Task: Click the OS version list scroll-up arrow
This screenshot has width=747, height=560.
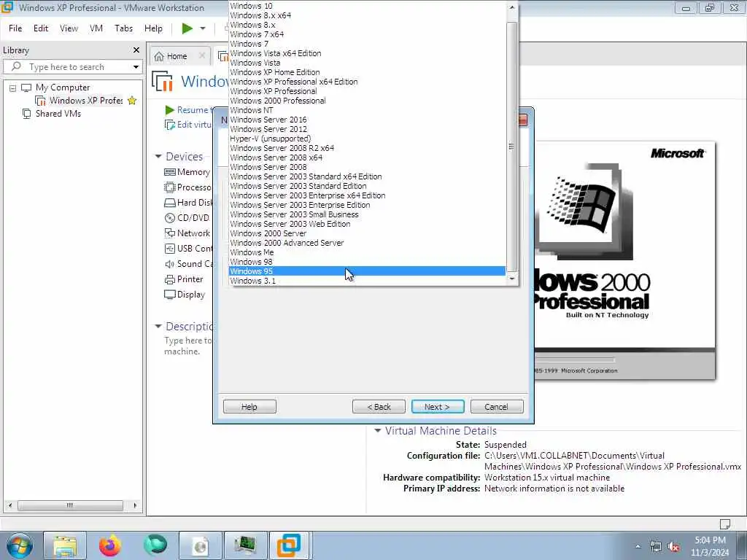Action: [x=512, y=7]
